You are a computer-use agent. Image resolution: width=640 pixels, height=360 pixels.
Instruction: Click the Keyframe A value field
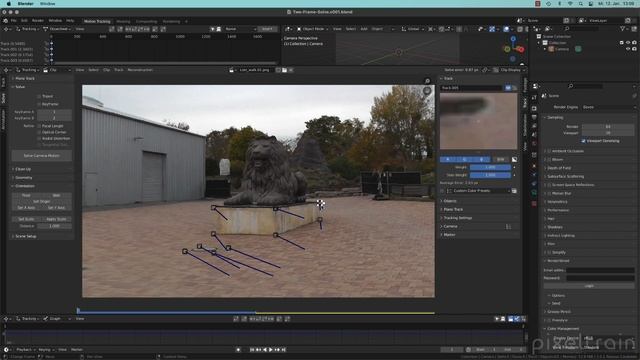(54, 112)
